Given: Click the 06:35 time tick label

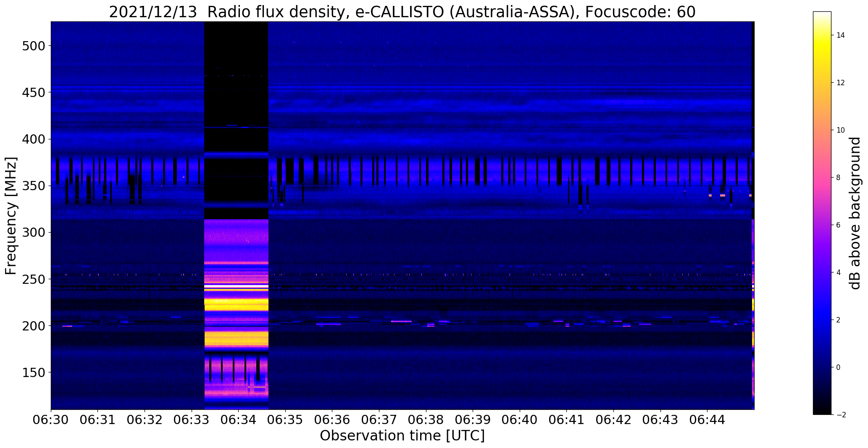Looking at the screenshot, I should click(286, 420).
